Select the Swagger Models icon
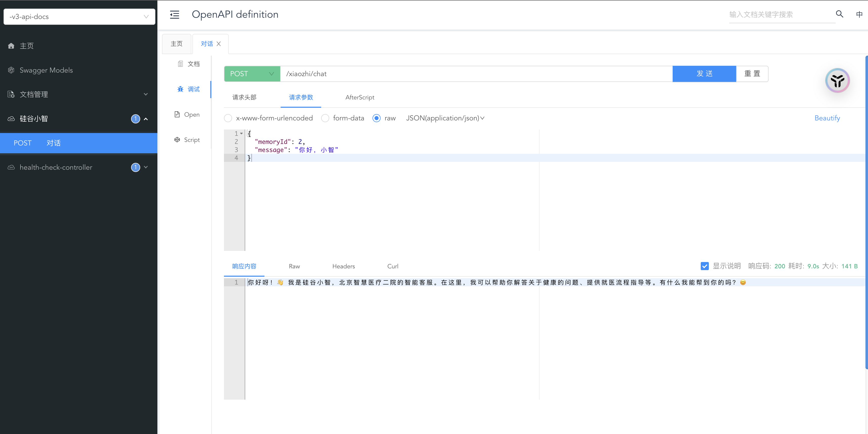Image resolution: width=868 pixels, height=434 pixels. coord(11,70)
